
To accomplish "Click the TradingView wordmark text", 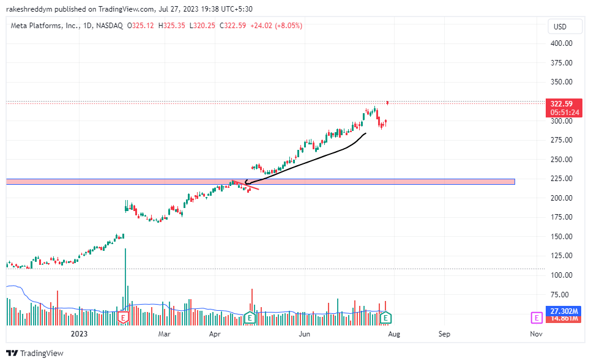I will tap(42, 353).
